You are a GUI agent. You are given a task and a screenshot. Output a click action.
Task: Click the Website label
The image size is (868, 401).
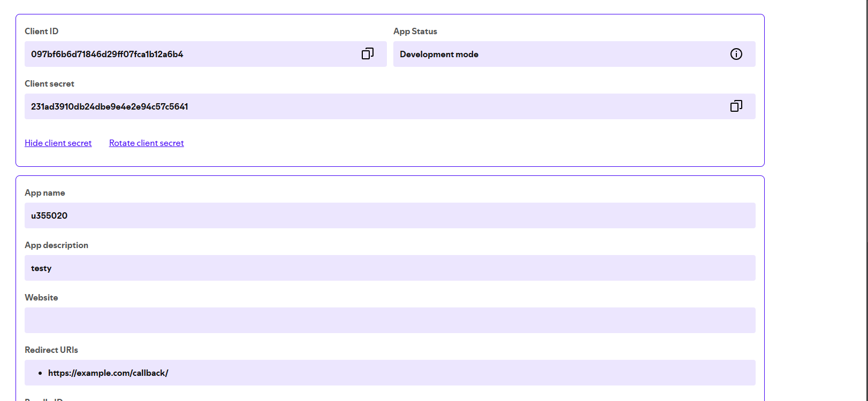click(x=41, y=297)
